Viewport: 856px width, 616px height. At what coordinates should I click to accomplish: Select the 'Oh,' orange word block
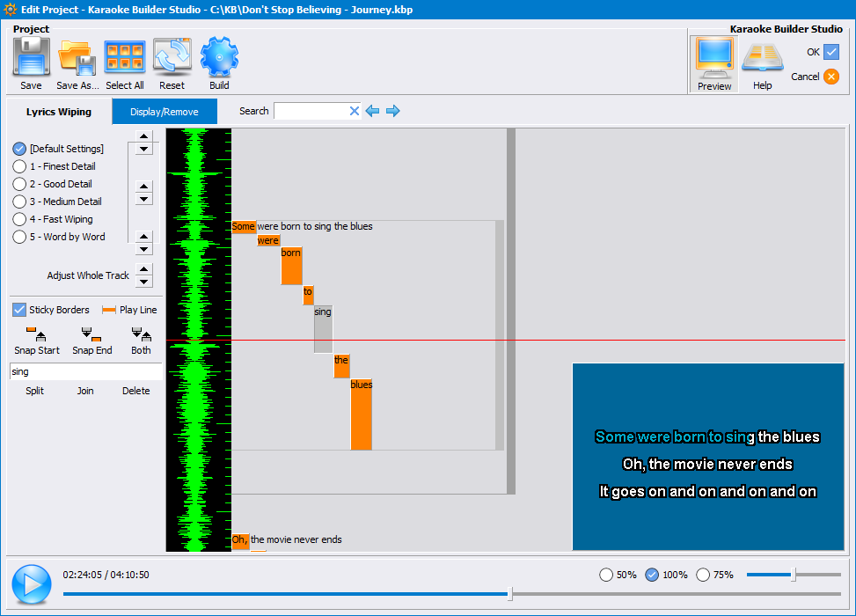pyautogui.click(x=240, y=540)
